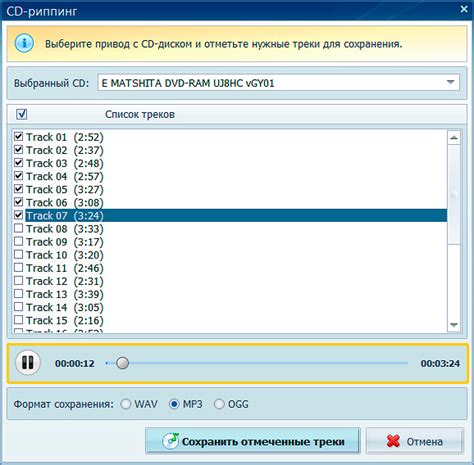Screen dimensions: 474x465
Task: Check the Track 08 checkbox
Action: [19, 228]
